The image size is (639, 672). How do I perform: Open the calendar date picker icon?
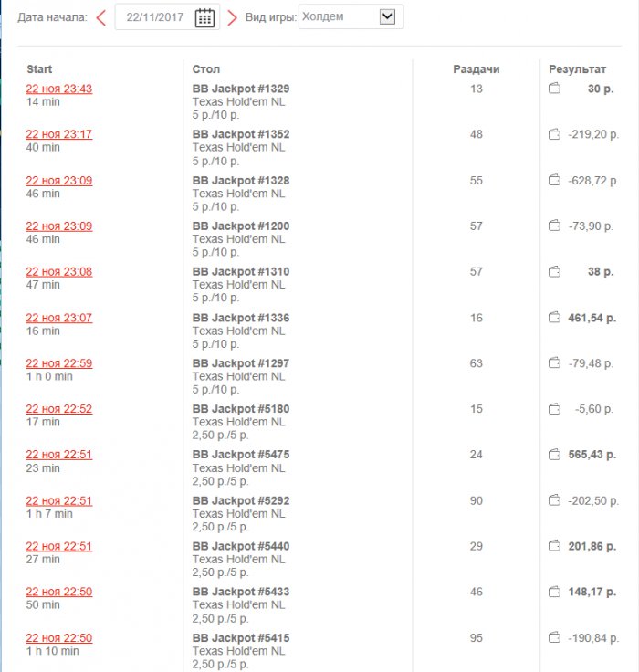click(204, 17)
